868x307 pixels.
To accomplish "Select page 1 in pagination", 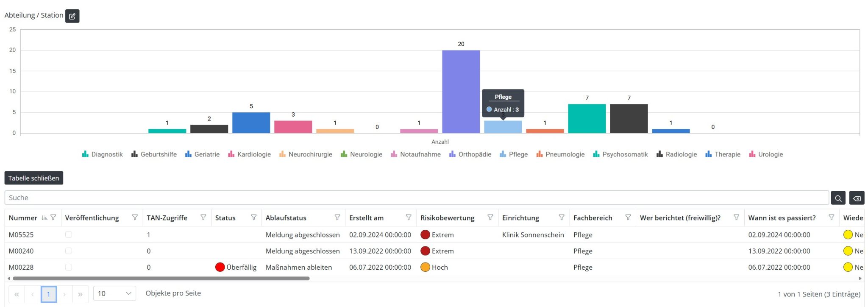I will point(49,294).
